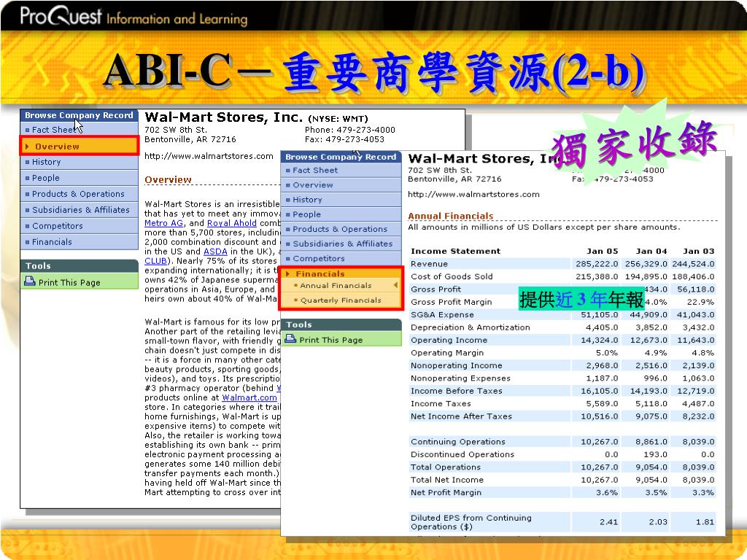747x560 pixels.
Task: Select Quarterly Financials submenu item
Action: click(x=341, y=300)
